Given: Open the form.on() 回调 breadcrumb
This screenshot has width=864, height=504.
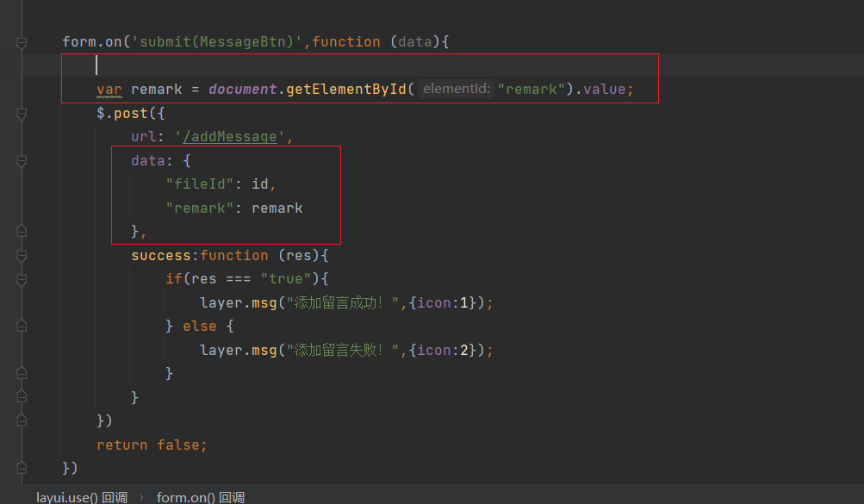Looking at the screenshot, I should 201,497.
